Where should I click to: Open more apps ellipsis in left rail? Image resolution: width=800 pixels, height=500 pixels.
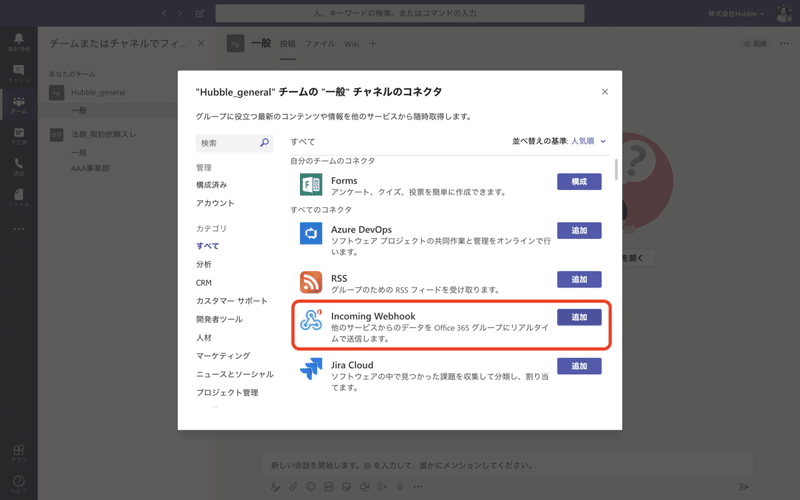coord(18,229)
